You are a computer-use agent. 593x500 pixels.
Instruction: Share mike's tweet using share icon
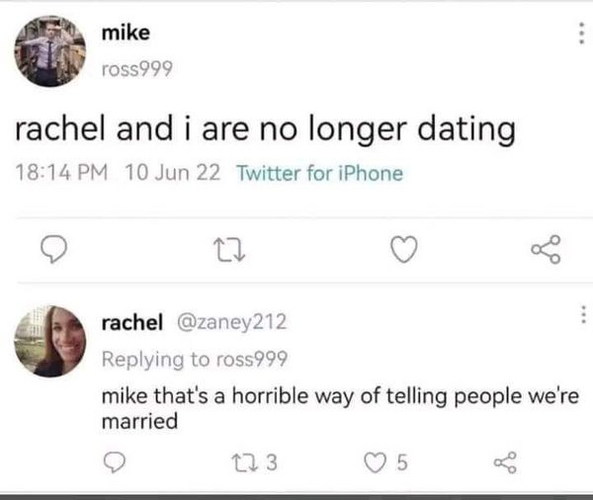[x=546, y=249]
